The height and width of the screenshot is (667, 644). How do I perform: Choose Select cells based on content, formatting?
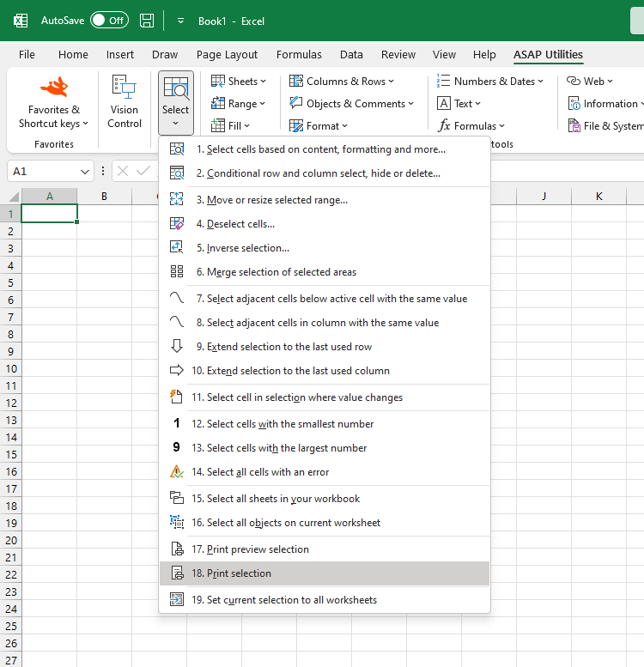[324, 149]
